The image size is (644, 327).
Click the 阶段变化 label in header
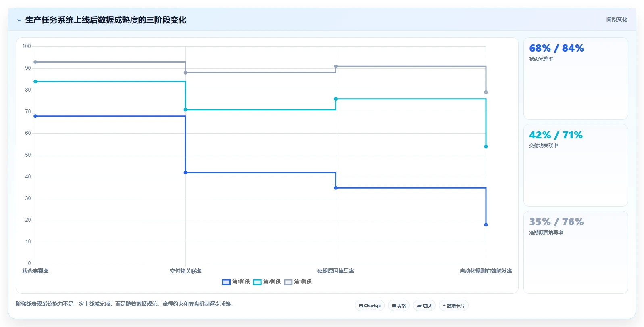617,19
